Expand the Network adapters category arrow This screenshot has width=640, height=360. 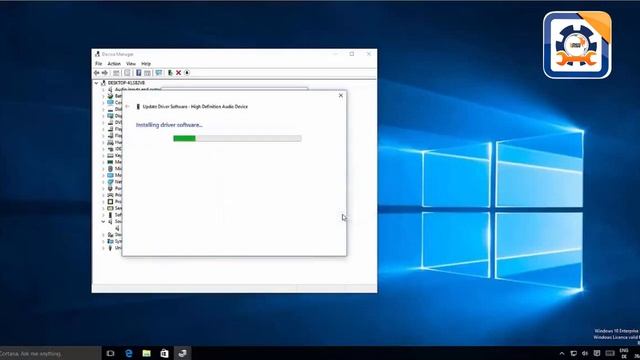(x=103, y=182)
